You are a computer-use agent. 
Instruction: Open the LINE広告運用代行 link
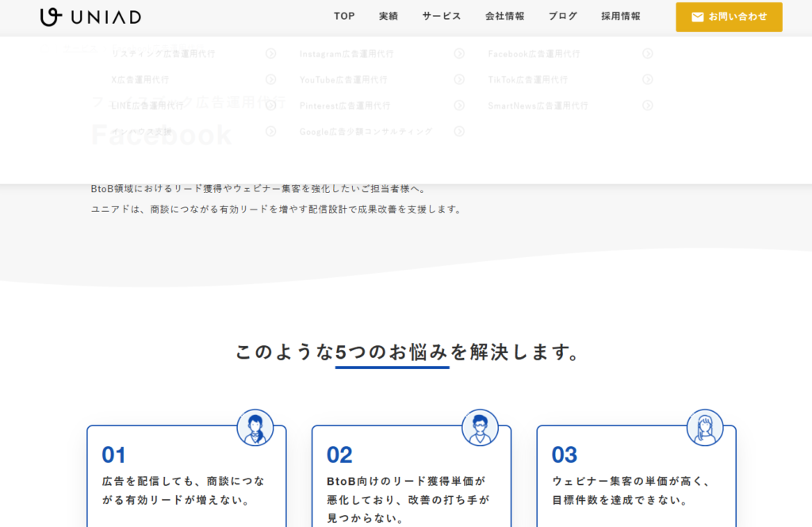pos(147,106)
